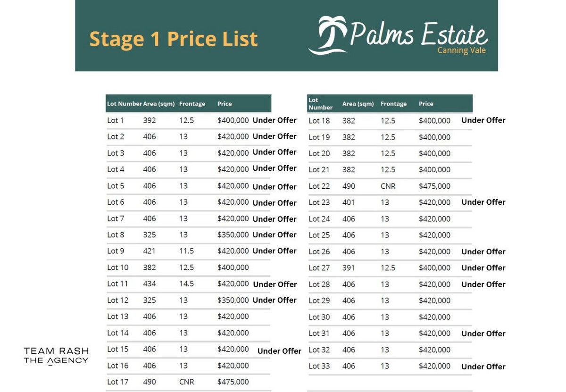Image resolution: width=566 pixels, height=392 pixels.
Task: Click the Lot 33 row label
Action: point(319,366)
